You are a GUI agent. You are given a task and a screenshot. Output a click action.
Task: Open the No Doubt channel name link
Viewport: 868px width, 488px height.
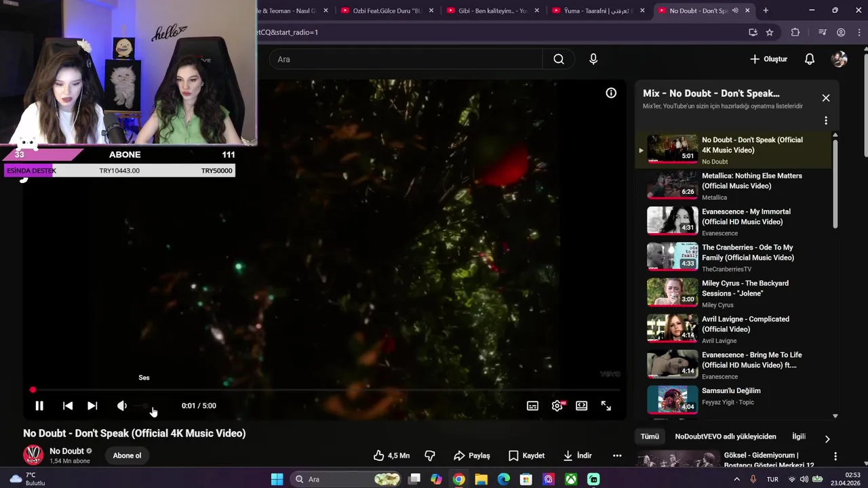[x=66, y=451]
